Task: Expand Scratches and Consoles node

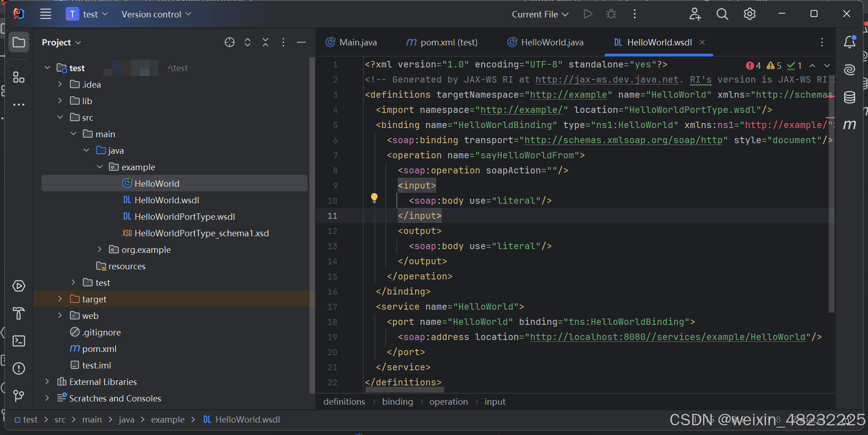Action: tap(47, 398)
